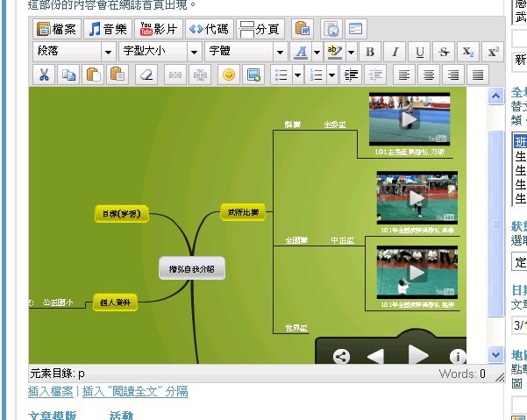The width and height of the screenshot is (527, 420).
Task: Click the editor vertical scrollbar thumb
Action: point(495,224)
